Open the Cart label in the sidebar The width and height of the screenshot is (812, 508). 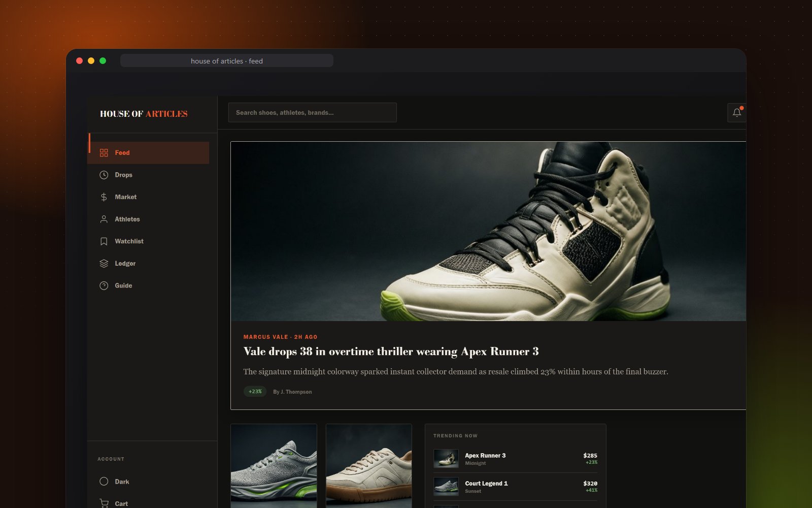pos(121,503)
